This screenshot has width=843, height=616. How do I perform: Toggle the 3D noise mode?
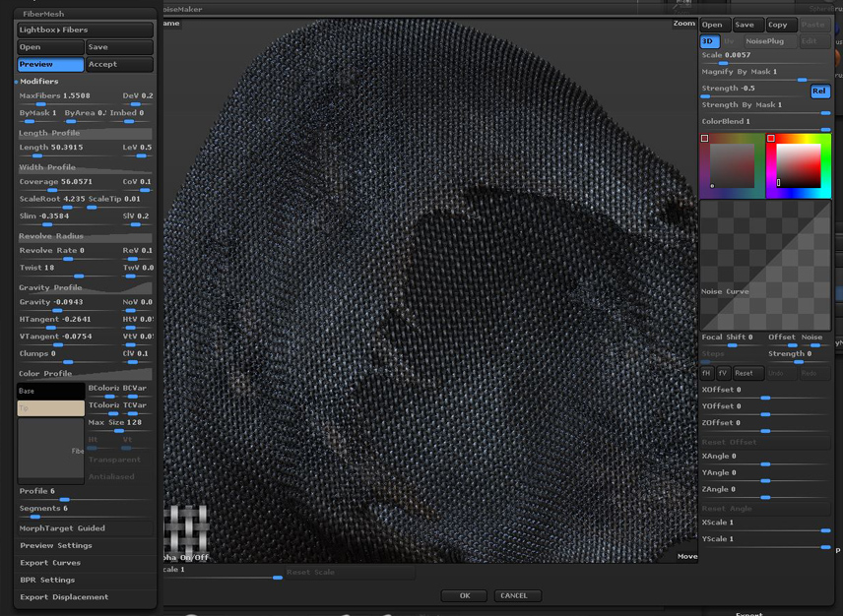pyautogui.click(x=710, y=41)
